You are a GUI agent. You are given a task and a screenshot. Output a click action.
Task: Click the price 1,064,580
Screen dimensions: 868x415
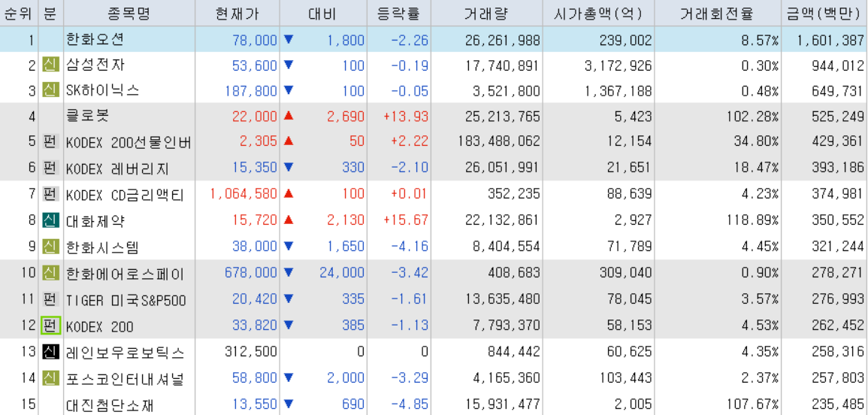coord(244,195)
